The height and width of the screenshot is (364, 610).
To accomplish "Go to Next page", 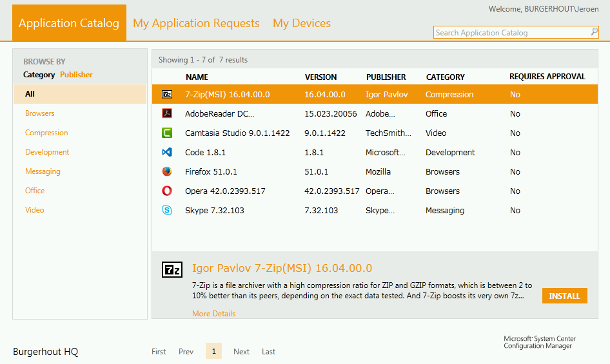I will (241, 352).
